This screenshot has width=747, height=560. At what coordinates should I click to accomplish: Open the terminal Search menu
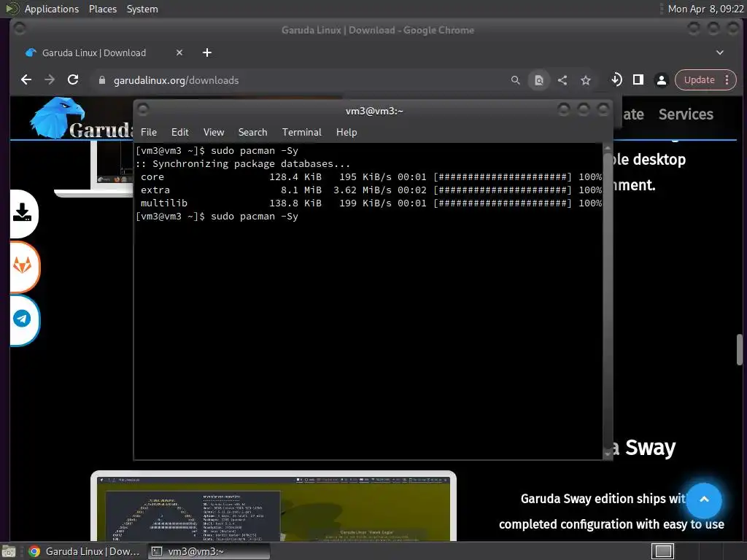(252, 133)
